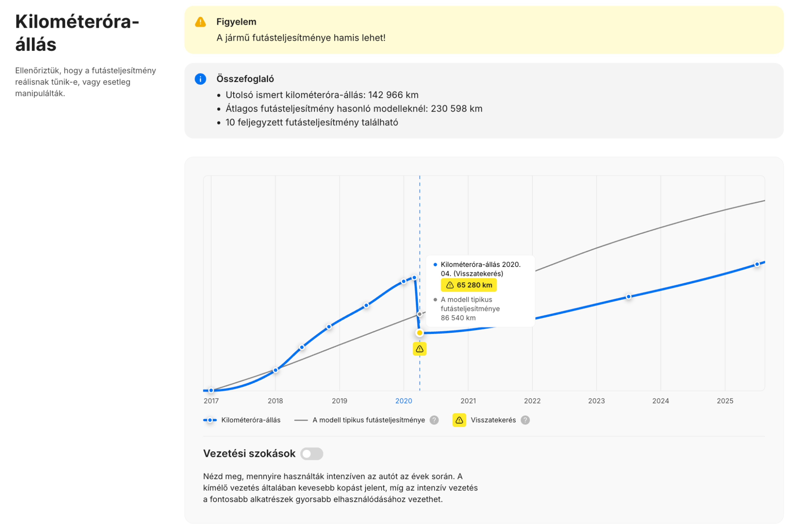
Task: Click the 2023 year label on the axis
Action: (x=596, y=401)
